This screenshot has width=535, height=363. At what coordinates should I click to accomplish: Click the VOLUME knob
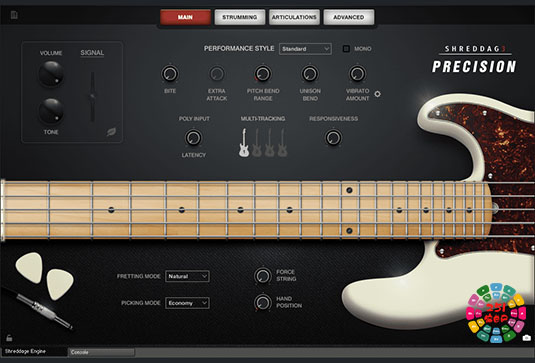[51, 74]
